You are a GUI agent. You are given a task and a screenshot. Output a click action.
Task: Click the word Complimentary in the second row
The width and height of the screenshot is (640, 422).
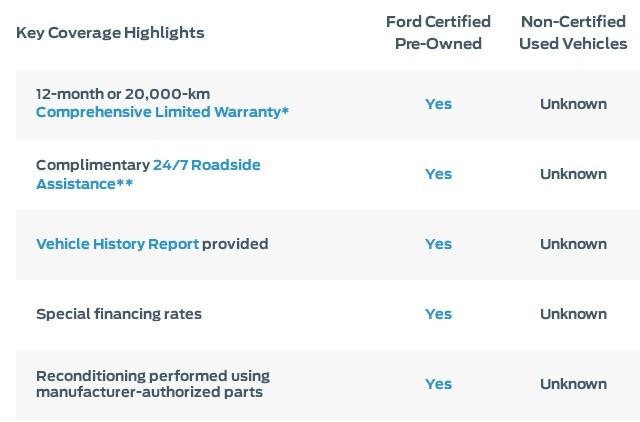tap(93, 165)
